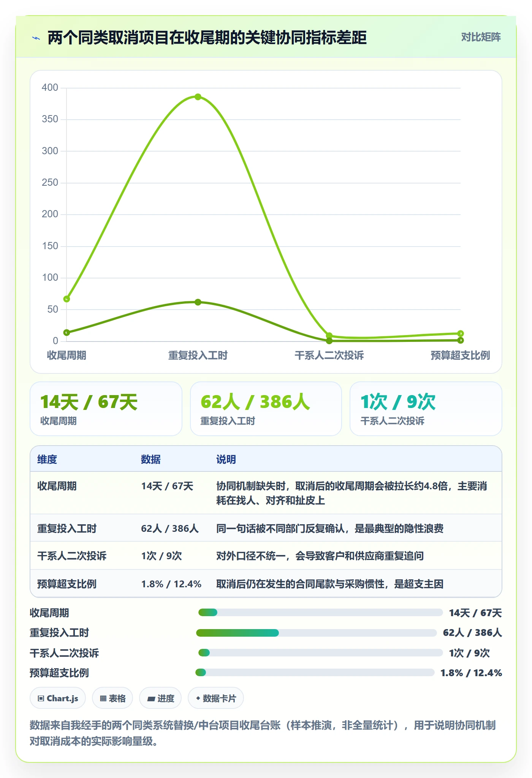Click the 重复投入工时 table row label
This screenshot has width=532, height=778.
[x=67, y=528]
